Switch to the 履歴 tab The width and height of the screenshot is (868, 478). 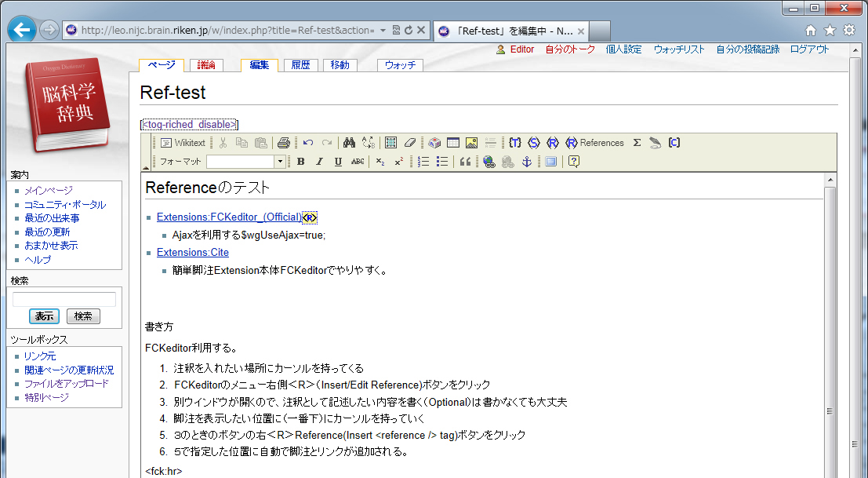coord(301,65)
